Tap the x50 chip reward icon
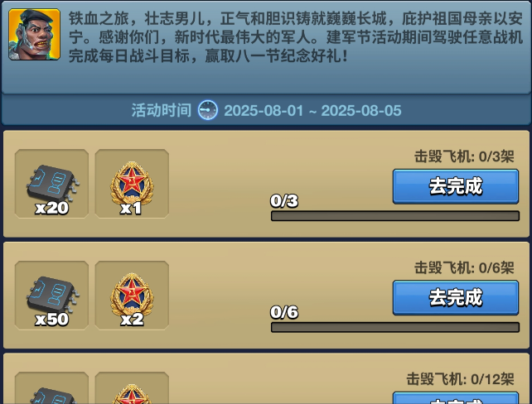532x404 pixels. 52,296
